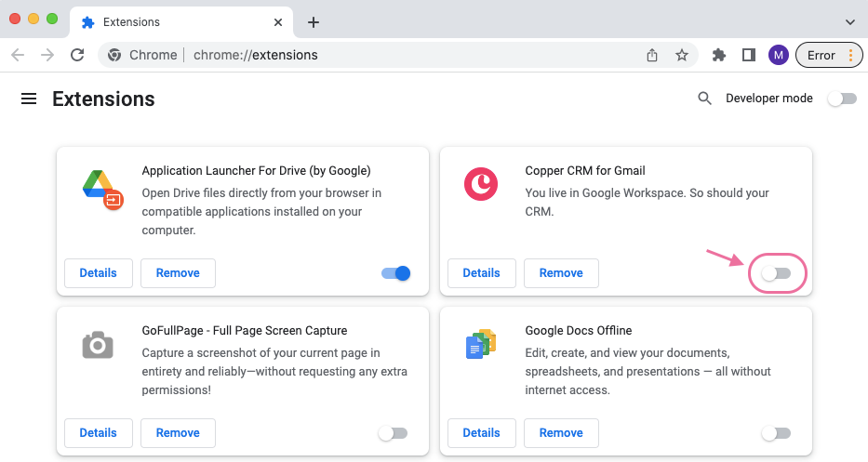Click the Google Docs Offline icon

(x=480, y=344)
